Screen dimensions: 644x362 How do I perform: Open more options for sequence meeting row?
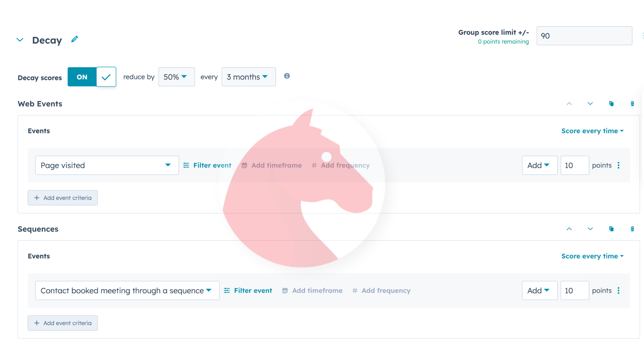618,290
